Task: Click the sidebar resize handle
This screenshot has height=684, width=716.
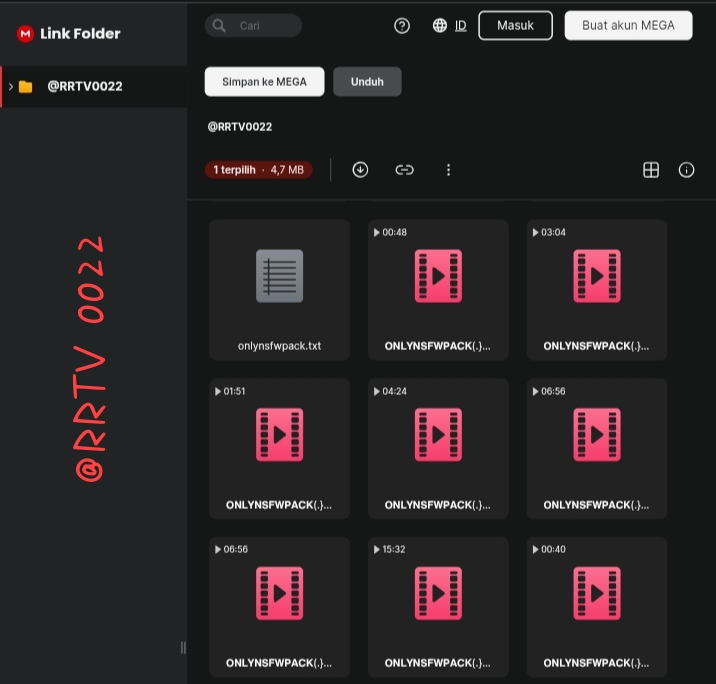Action: 183,647
